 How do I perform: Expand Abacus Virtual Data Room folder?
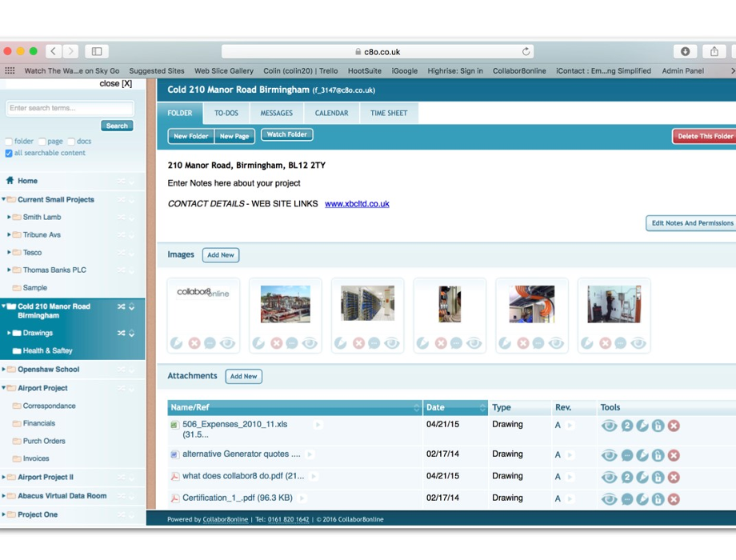4,496
